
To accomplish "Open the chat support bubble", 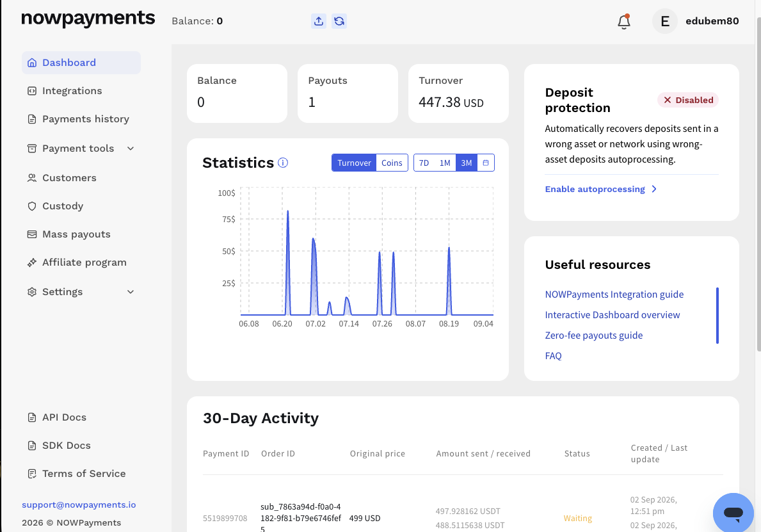I will 733,513.
